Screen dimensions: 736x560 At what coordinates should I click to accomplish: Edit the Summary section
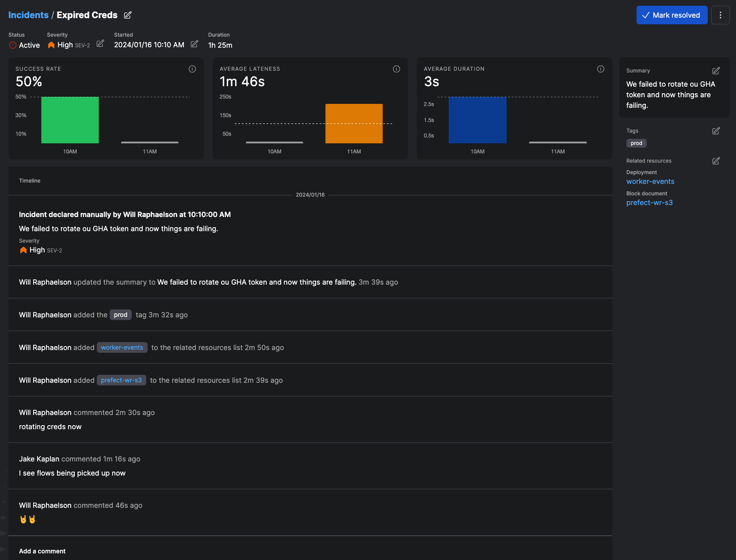pos(716,71)
